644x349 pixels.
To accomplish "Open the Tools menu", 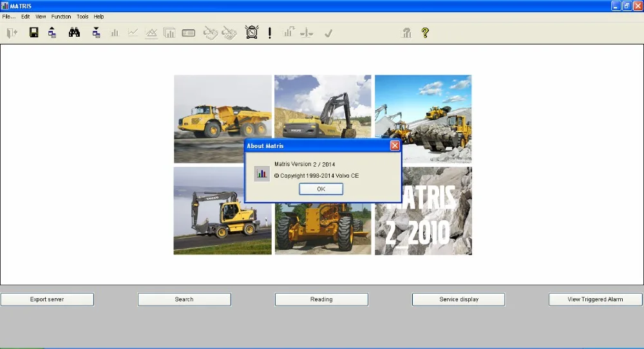I will coord(82,17).
